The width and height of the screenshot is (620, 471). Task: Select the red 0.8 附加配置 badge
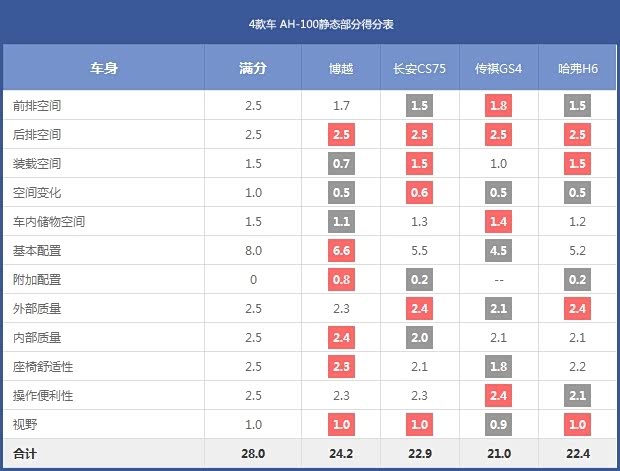click(x=341, y=280)
